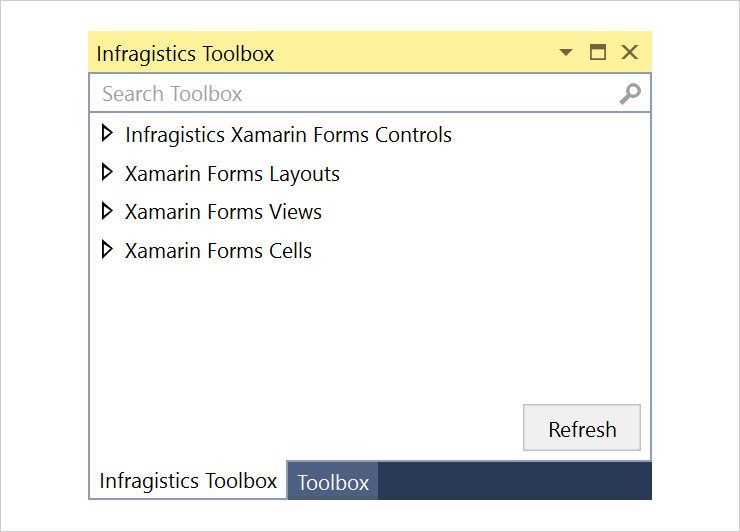Click the magnifier search icon
The width and height of the screenshot is (740, 532).
point(630,93)
